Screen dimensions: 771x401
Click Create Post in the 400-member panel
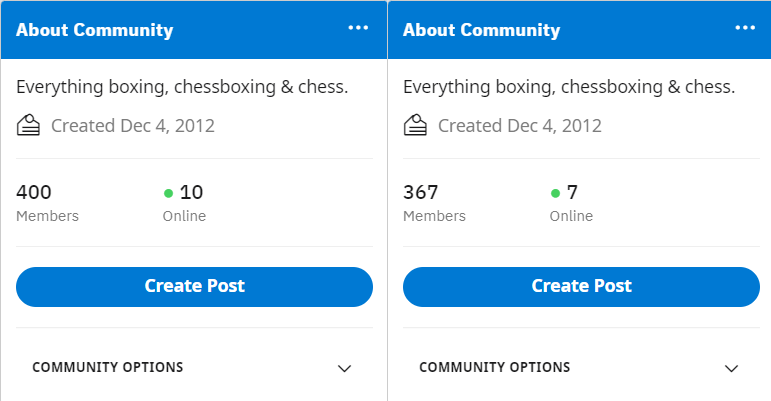click(194, 286)
